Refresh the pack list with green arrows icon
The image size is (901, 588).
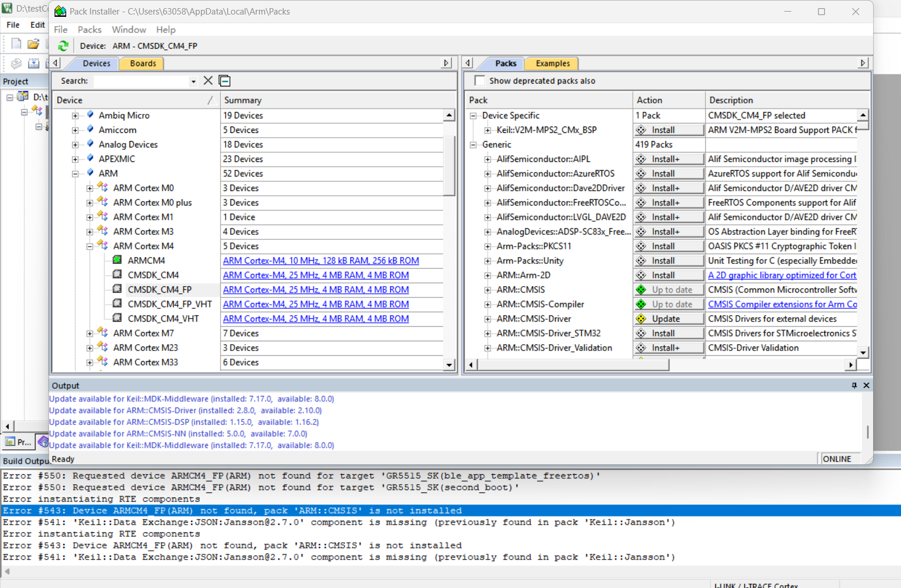(63, 46)
